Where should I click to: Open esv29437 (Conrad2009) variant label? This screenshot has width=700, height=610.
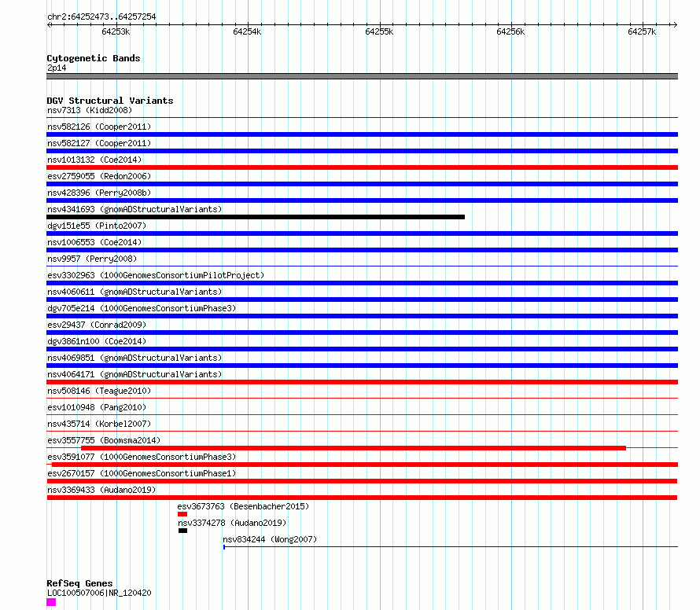pyautogui.click(x=97, y=325)
